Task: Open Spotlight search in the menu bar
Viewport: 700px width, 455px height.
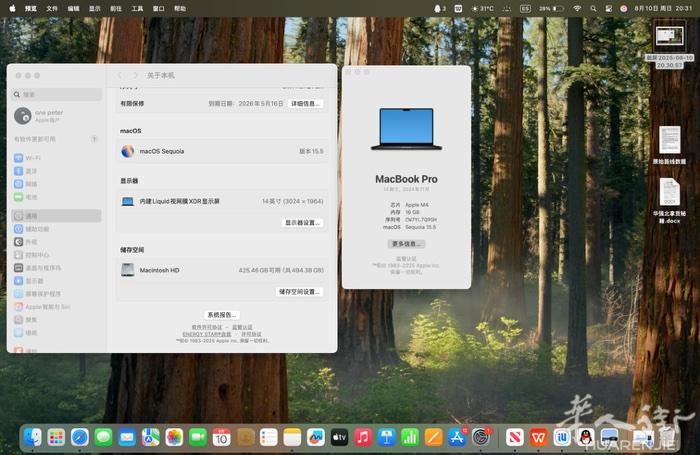Action: point(593,8)
